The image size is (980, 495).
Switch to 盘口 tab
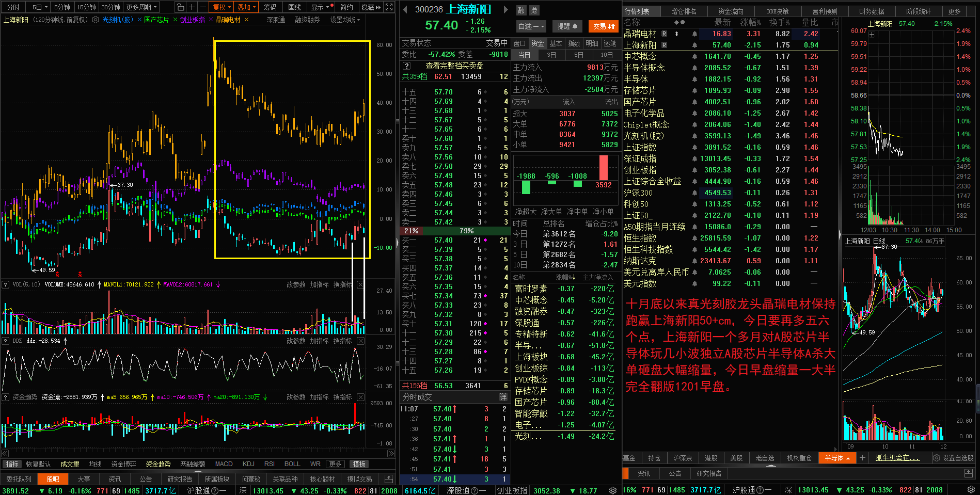520,43
